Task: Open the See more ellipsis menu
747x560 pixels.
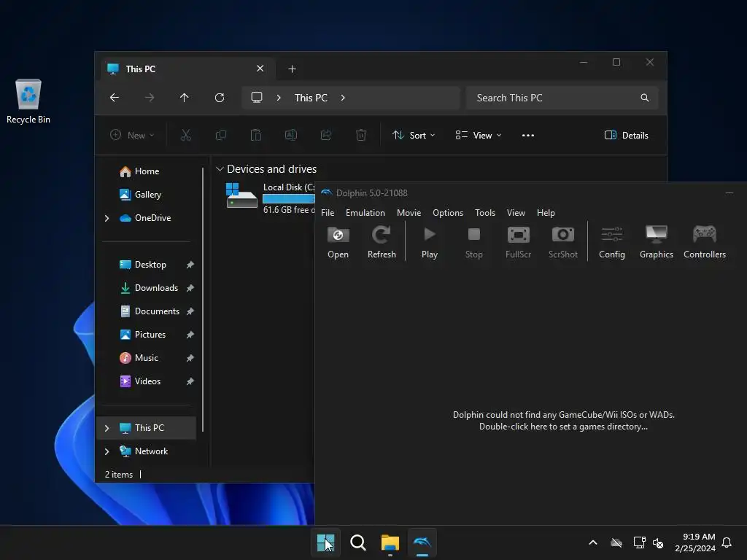Action: pos(528,135)
